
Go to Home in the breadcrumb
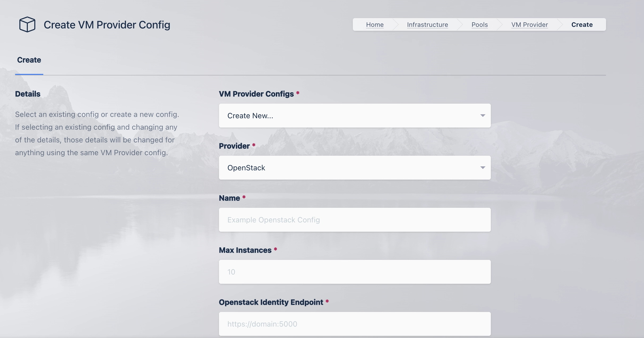(x=375, y=25)
